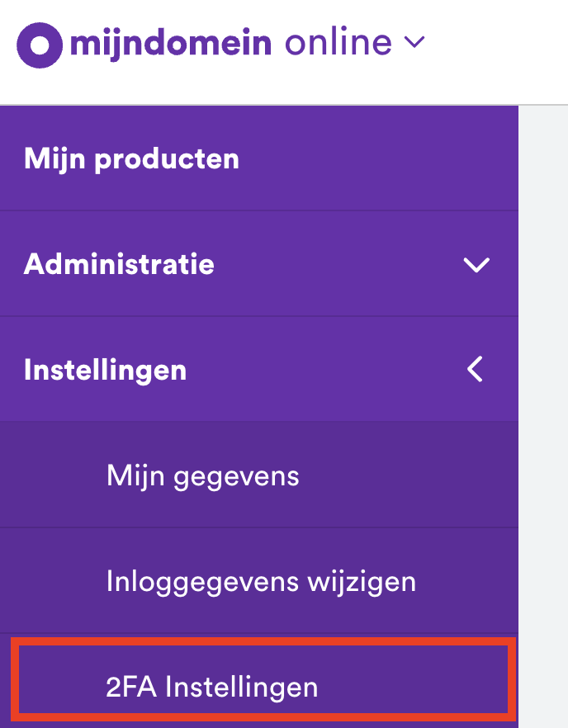
Task: Click the word online in the header
Action: pyautogui.click(x=338, y=43)
